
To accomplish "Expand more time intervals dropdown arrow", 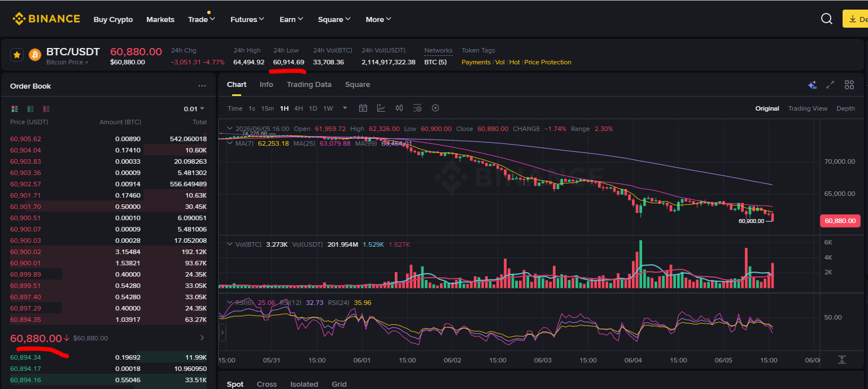I will (345, 108).
